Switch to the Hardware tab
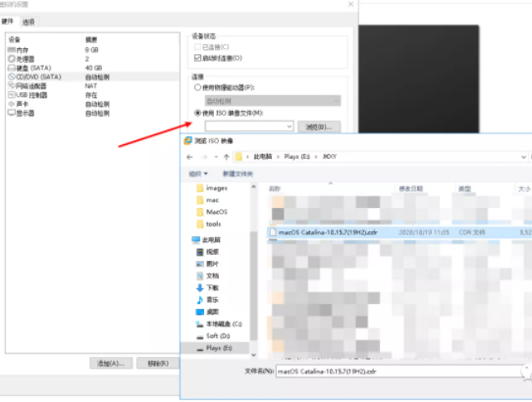The image size is (532, 402). (x=8, y=22)
